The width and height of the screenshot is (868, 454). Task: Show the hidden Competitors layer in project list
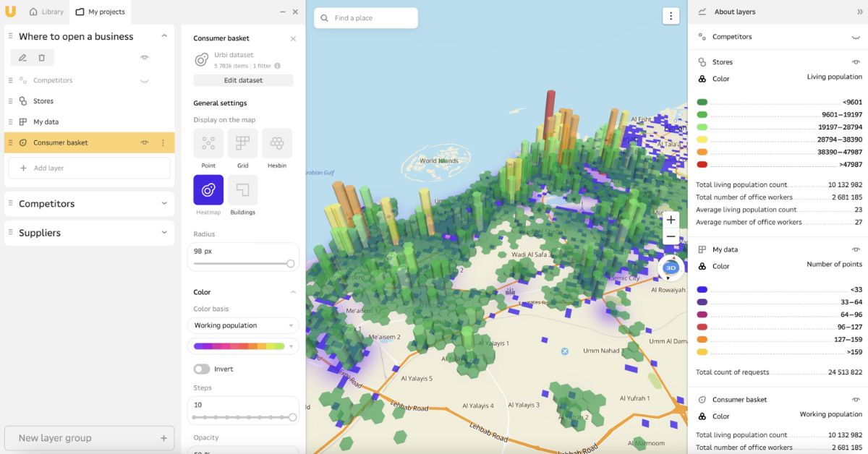coord(145,80)
